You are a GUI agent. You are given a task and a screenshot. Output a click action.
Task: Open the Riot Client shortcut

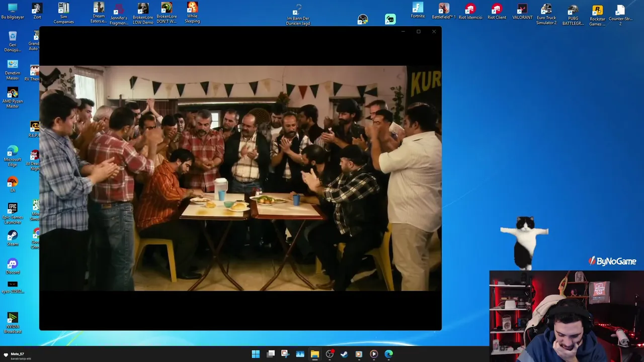point(497,11)
